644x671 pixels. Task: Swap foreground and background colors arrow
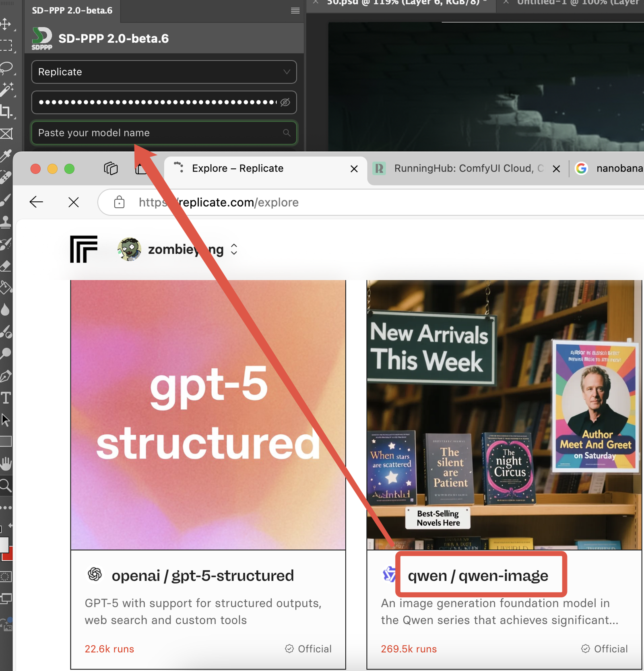pyautogui.click(x=10, y=525)
